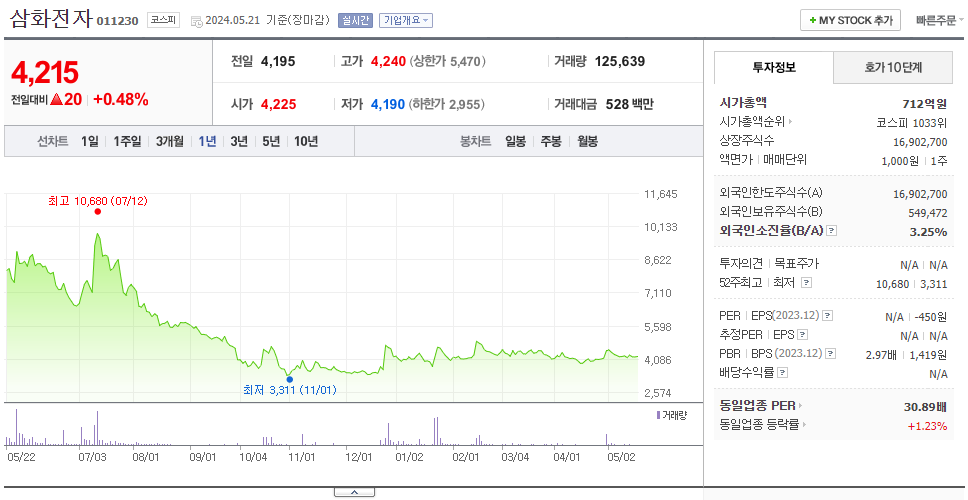Select the 1주일 line chart period
This screenshot has height=500, width=968.
127,141
